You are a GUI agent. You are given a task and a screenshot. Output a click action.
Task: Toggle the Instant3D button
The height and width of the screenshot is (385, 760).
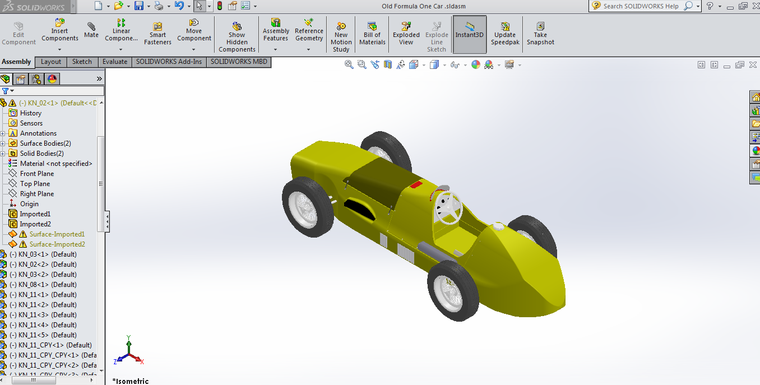click(469, 34)
